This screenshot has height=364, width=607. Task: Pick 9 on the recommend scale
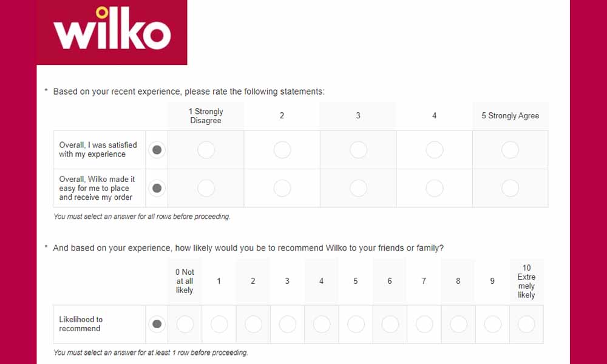[492, 324]
